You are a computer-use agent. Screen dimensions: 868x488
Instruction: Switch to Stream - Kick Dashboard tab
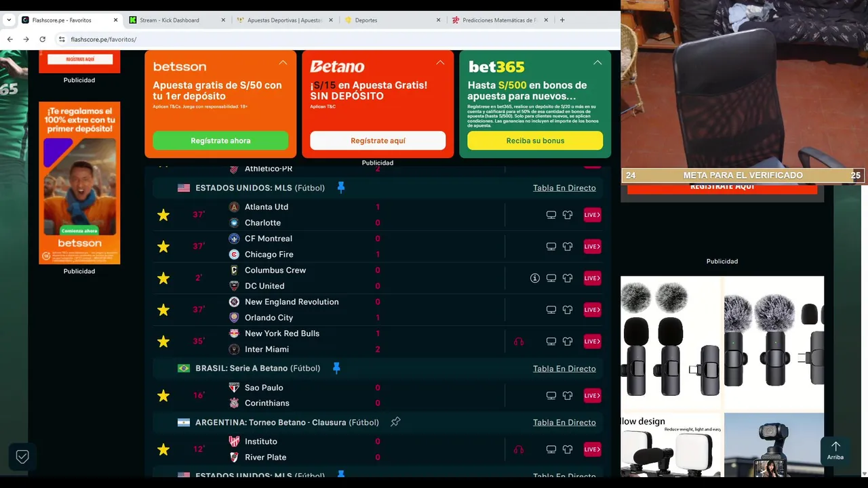coord(176,20)
